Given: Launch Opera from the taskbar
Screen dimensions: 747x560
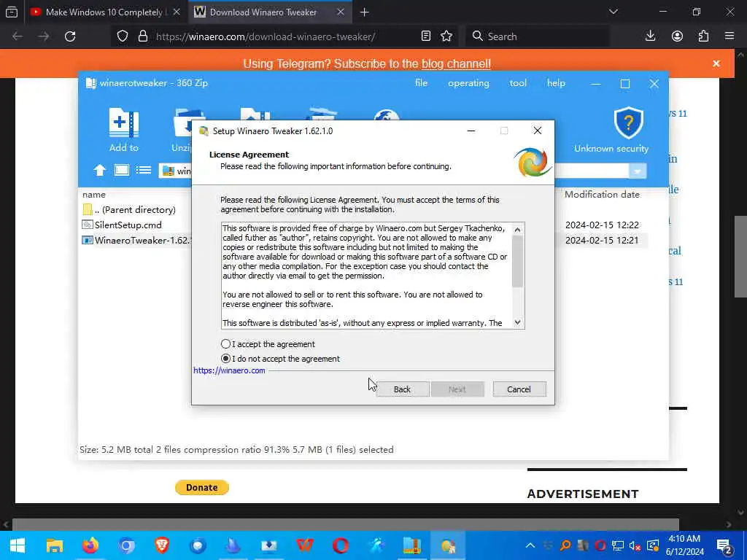Looking at the screenshot, I should [341, 545].
